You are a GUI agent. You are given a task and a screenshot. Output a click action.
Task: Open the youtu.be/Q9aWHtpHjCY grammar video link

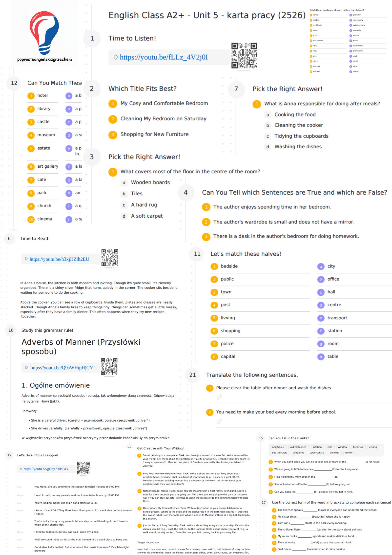pos(62,368)
